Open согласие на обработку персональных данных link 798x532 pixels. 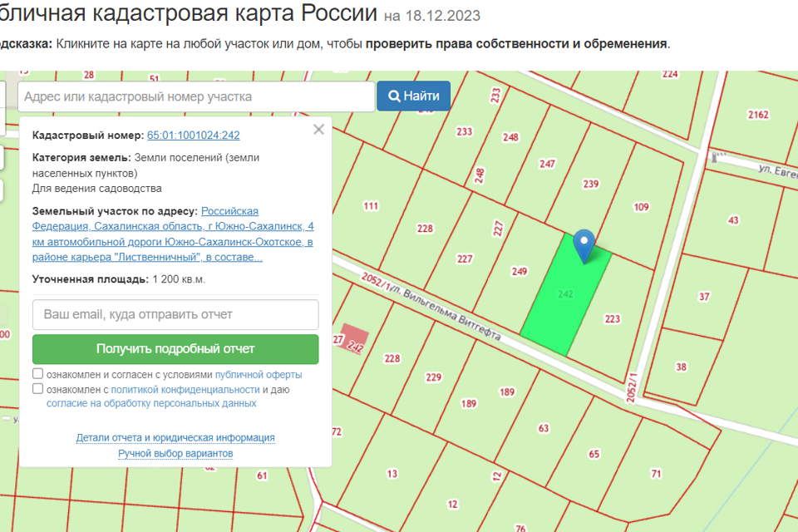tap(151, 403)
